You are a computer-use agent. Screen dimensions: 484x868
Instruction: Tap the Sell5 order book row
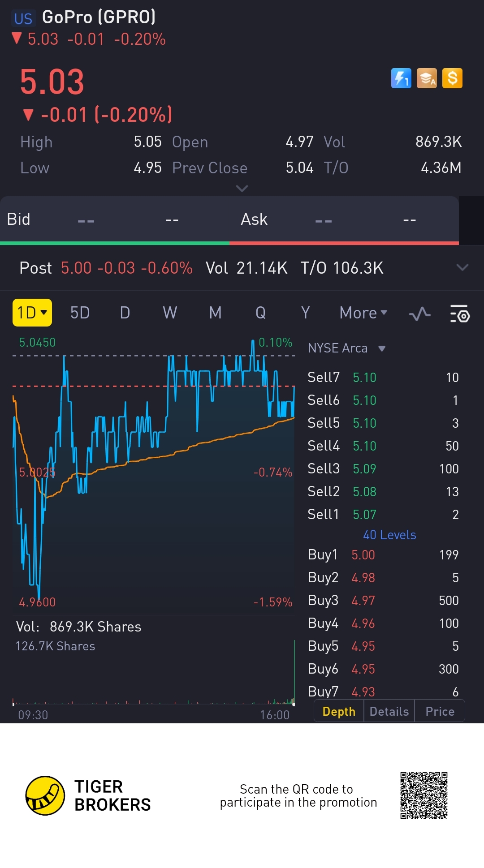(x=383, y=423)
